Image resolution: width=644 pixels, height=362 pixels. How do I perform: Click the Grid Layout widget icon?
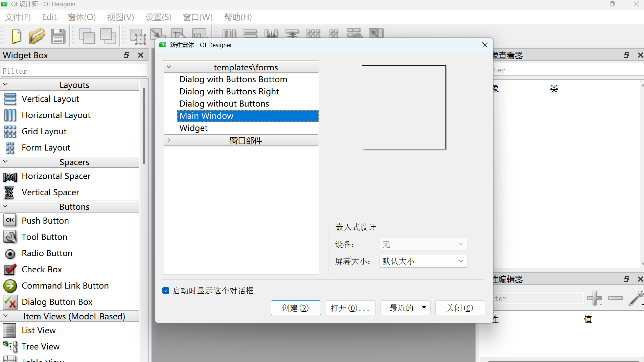pos(10,132)
